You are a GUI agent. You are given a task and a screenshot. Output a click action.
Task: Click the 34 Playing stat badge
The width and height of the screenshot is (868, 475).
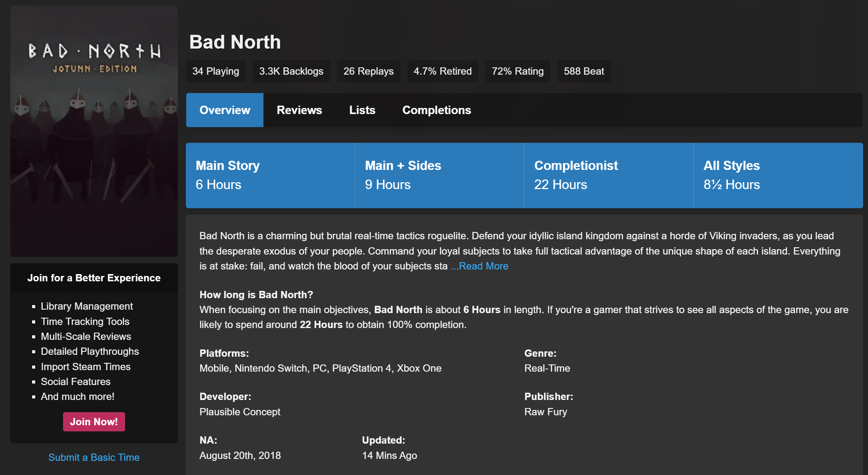(216, 71)
